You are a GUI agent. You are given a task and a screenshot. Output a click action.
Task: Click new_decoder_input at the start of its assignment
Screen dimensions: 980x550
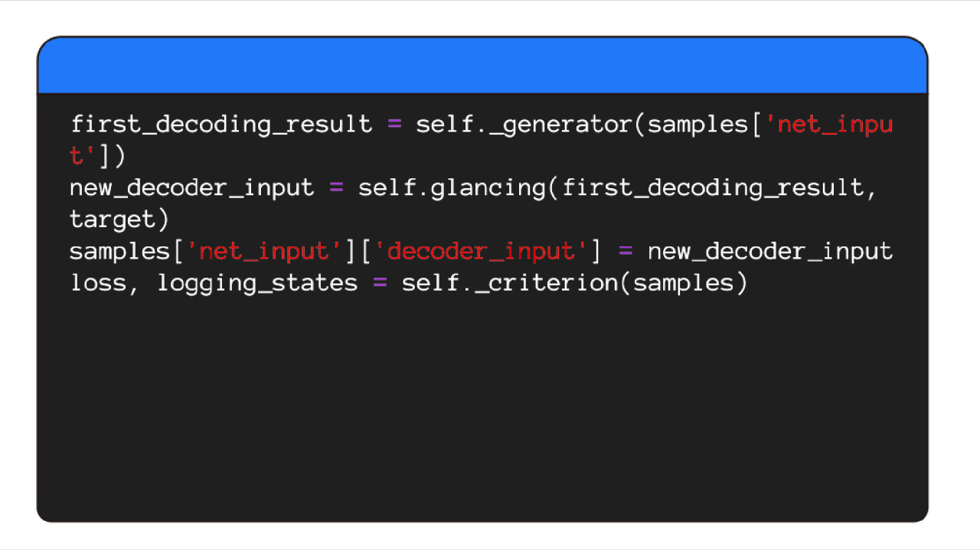point(191,188)
